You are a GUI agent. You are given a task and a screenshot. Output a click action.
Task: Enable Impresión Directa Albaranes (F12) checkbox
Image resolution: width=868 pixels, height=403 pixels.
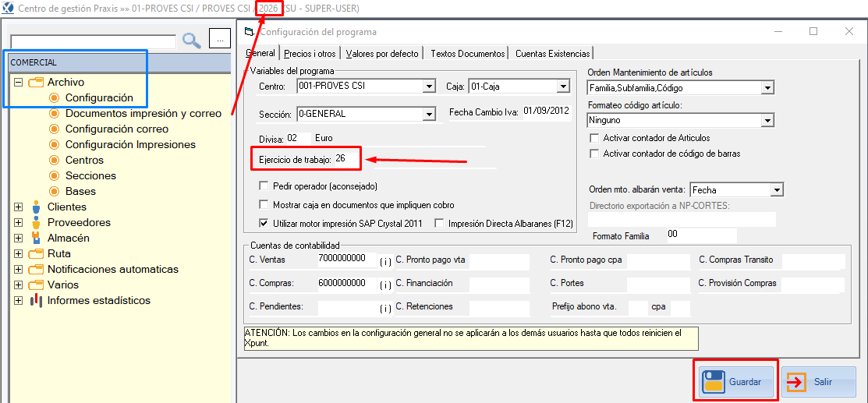click(440, 224)
